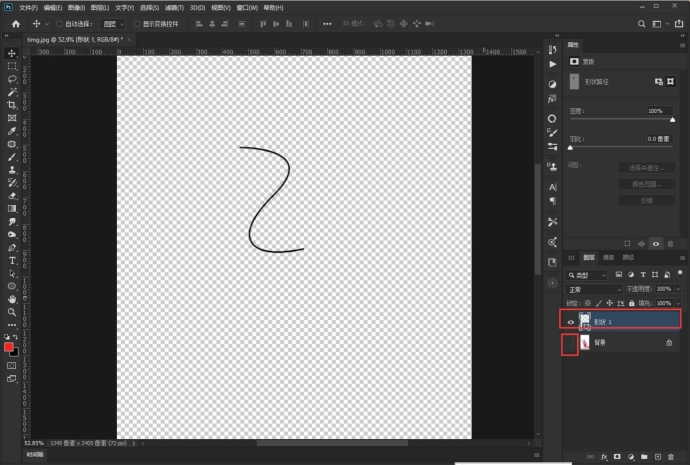Open Paragraph panel icon in dock
This screenshot has width=690, height=465.
click(x=553, y=201)
